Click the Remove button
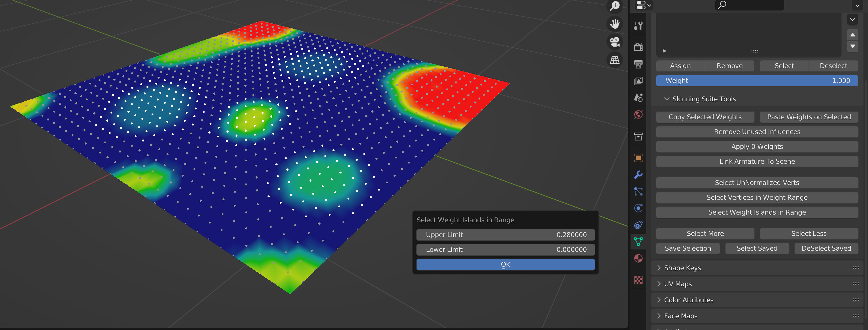868x330 pixels. (730, 66)
